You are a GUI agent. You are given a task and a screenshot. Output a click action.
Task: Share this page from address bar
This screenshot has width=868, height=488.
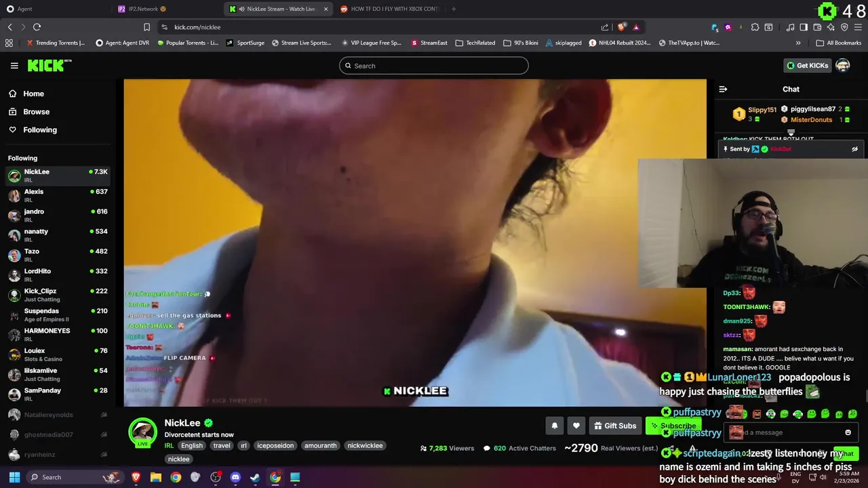click(604, 27)
